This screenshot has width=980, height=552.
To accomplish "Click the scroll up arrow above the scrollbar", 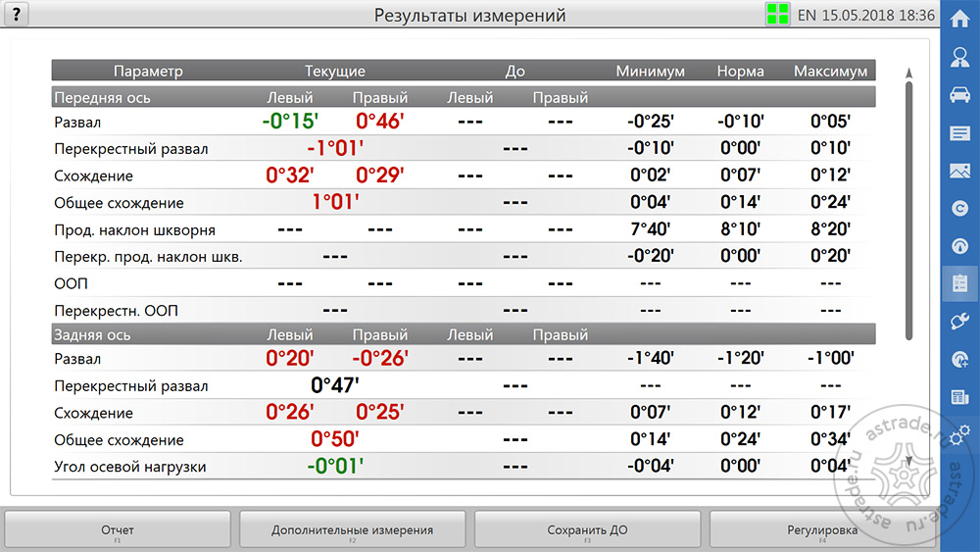I will [908, 73].
